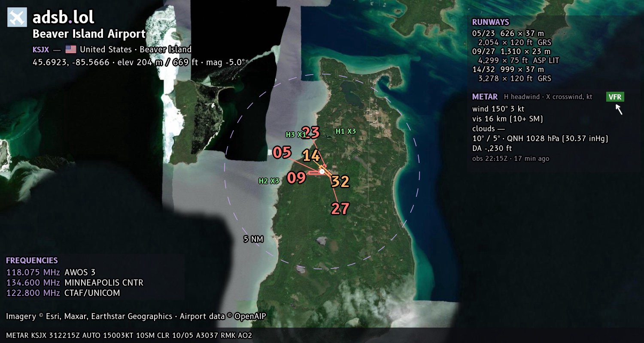644x343 pixels.
Task: Click the obs 22:15Z timestamp
Action: (510, 159)
